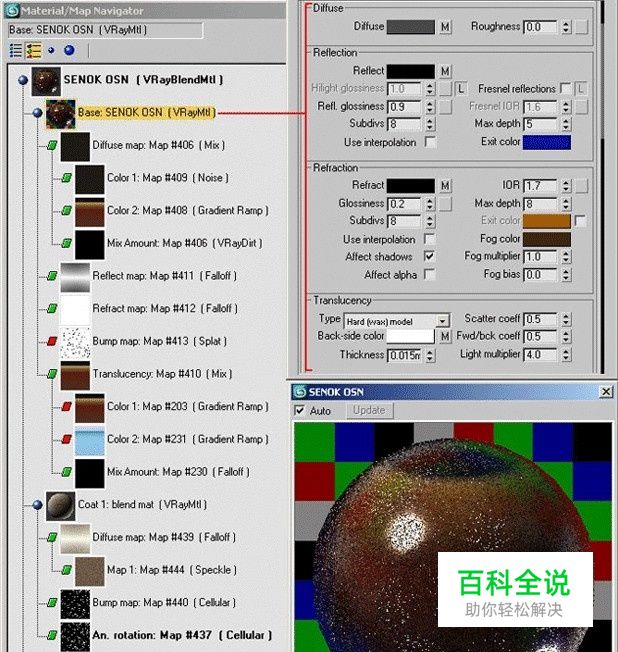The image size is (618, 652).
Task: Open Diffuse color swatch
Action: (x=410, y=27)
